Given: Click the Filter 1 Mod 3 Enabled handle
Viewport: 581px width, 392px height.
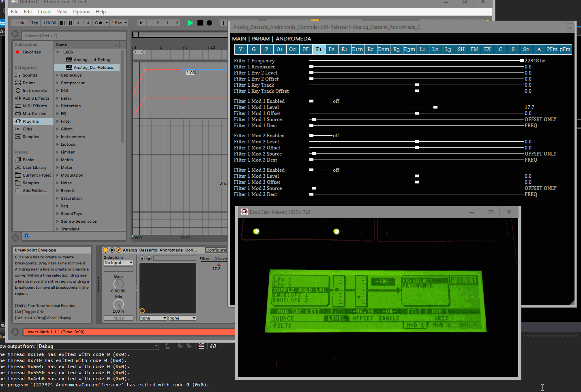Looking at the screenshot, I should click(x=311, y=170).
